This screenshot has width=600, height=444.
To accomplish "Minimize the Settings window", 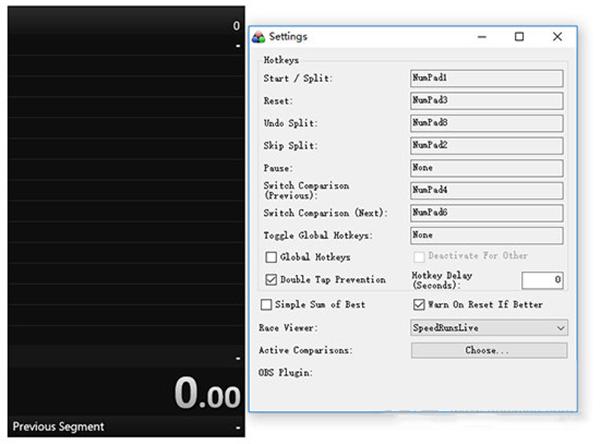I will pyautogui.click(x=482, y=37).
